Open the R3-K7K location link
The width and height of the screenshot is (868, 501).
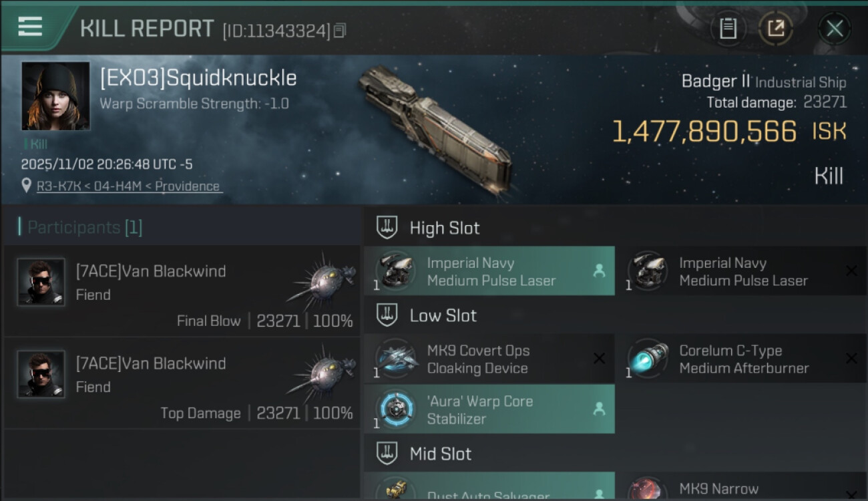tap(129, 186)
